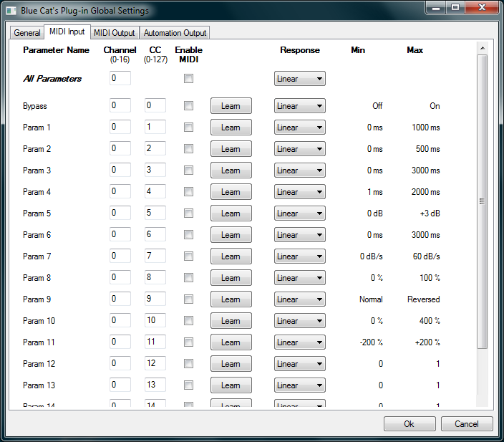The height and width of the screenshot is (442, 504).
Task: Open Param 12 Response dropdown
Action: 299,364
